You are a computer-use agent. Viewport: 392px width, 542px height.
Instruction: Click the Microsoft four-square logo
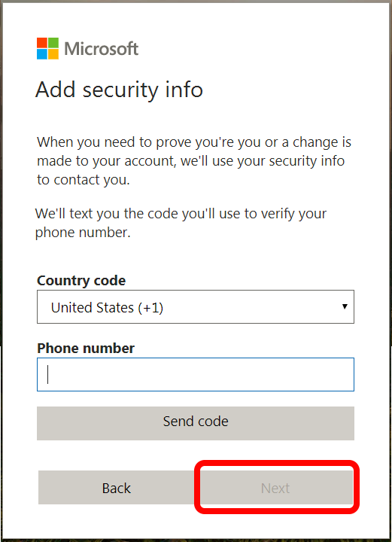click(x=47, y=48)
